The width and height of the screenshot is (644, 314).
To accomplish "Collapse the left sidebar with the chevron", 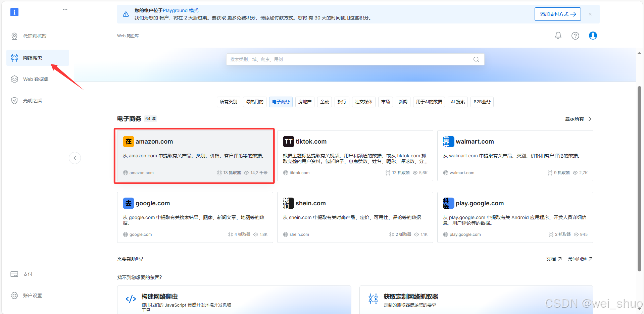I will click(75, 158).
